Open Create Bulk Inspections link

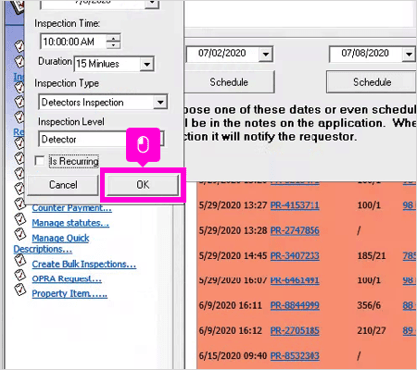(84, 264)
